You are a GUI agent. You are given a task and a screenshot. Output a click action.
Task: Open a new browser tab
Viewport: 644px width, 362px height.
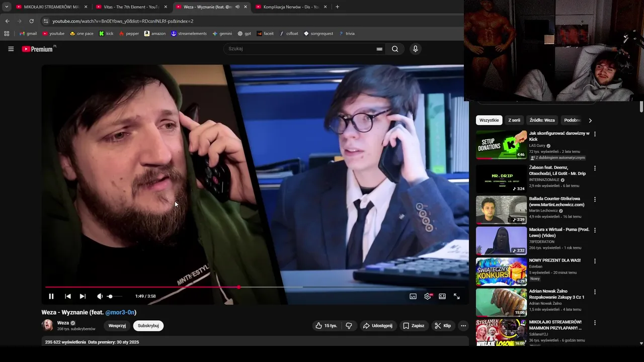[337, 7]
